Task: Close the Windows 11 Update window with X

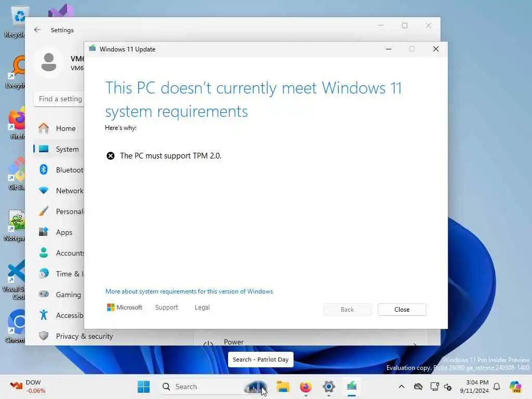Action: 436,49
